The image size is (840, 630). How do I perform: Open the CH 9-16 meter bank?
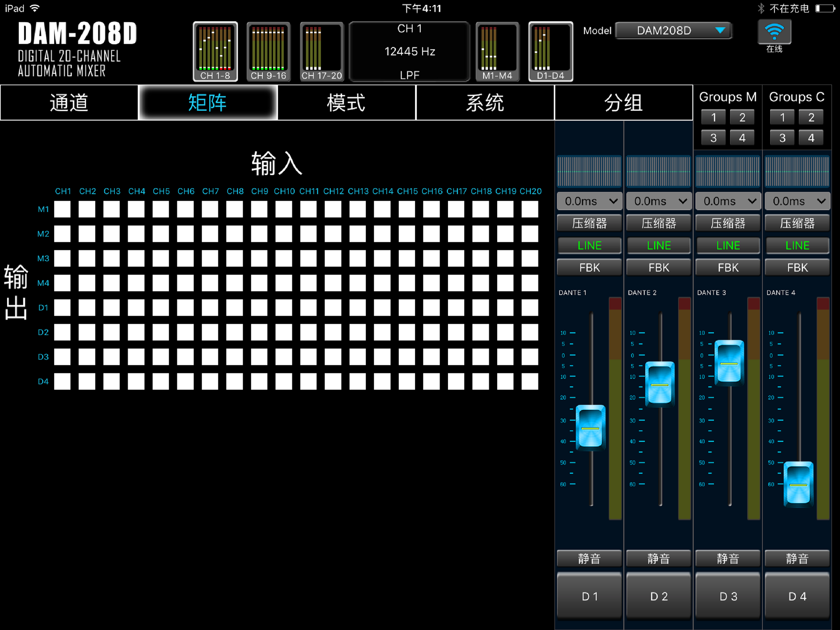pos(268,51)
